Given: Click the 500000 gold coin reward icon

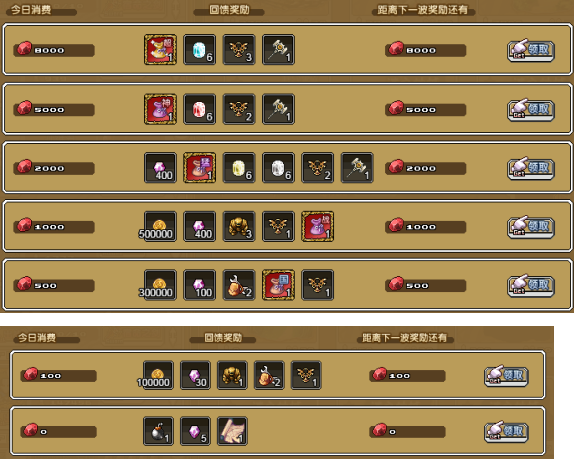Looking at the screenshot, I should tap(160, 226).
